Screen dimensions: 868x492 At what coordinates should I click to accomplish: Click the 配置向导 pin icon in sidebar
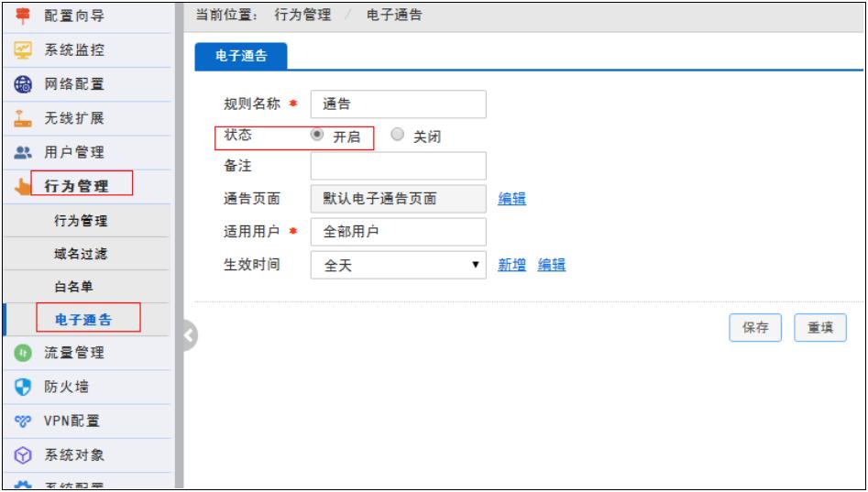pyautogui.click(x=26, y=16)
